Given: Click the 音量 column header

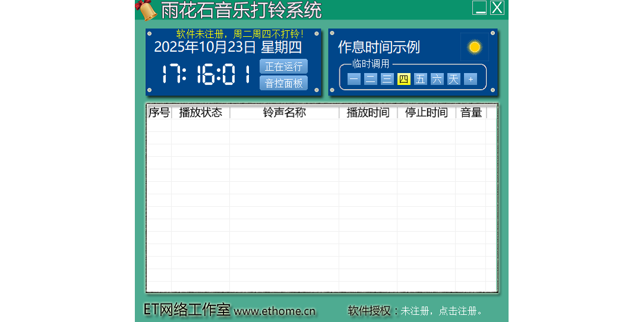Looking at the screenshot, I should (x=471, y=113).
